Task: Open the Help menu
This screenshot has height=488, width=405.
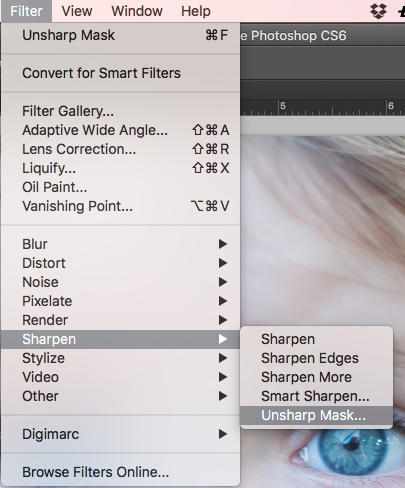Action: click(x=196, y=11)
